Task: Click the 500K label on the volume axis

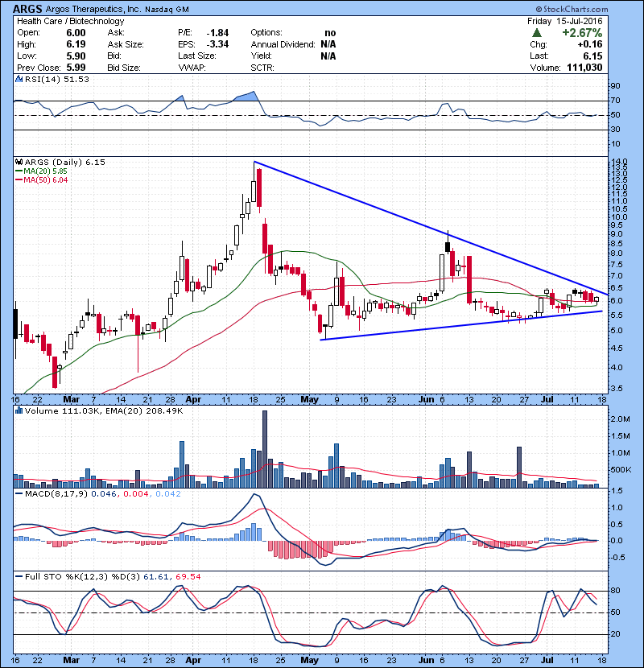Action: coord(621,469)
